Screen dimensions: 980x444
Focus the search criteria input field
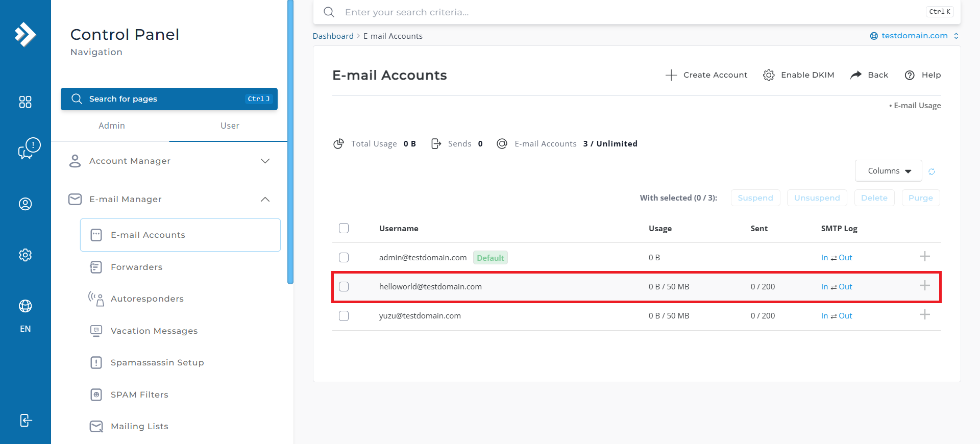pos(633,12)
